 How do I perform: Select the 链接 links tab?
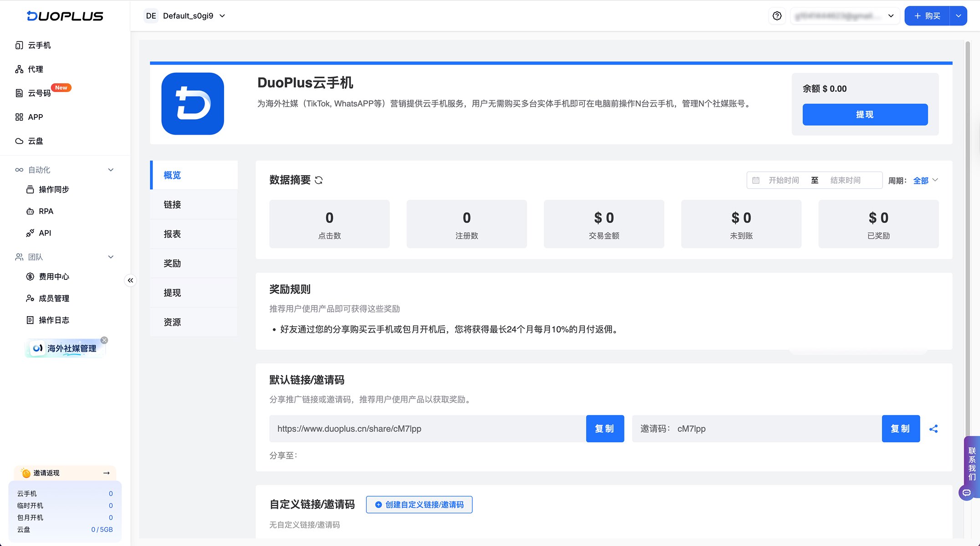click(194, 205)
